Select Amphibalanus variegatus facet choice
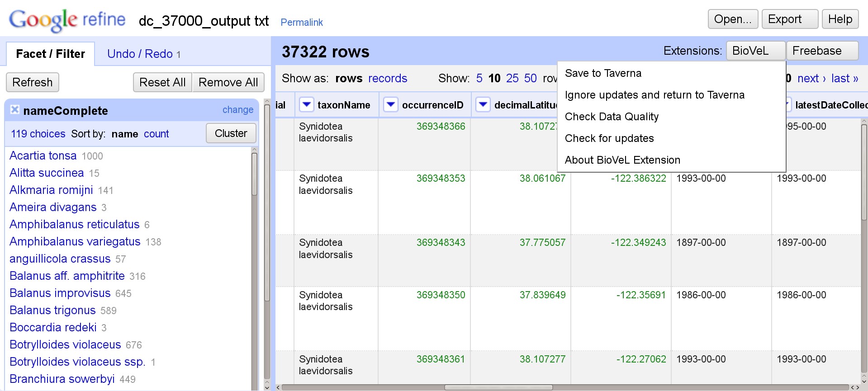 (75, 241)
